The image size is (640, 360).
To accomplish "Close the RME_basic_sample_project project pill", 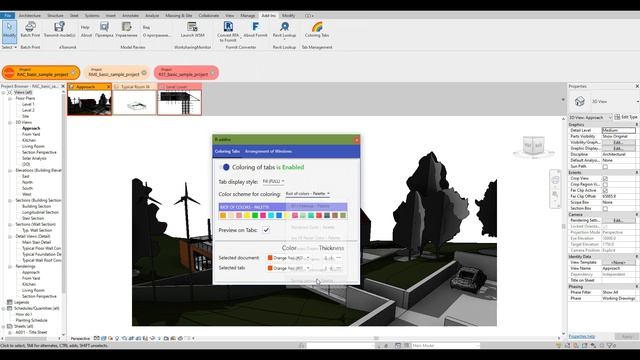I will (x=144, y=73).
